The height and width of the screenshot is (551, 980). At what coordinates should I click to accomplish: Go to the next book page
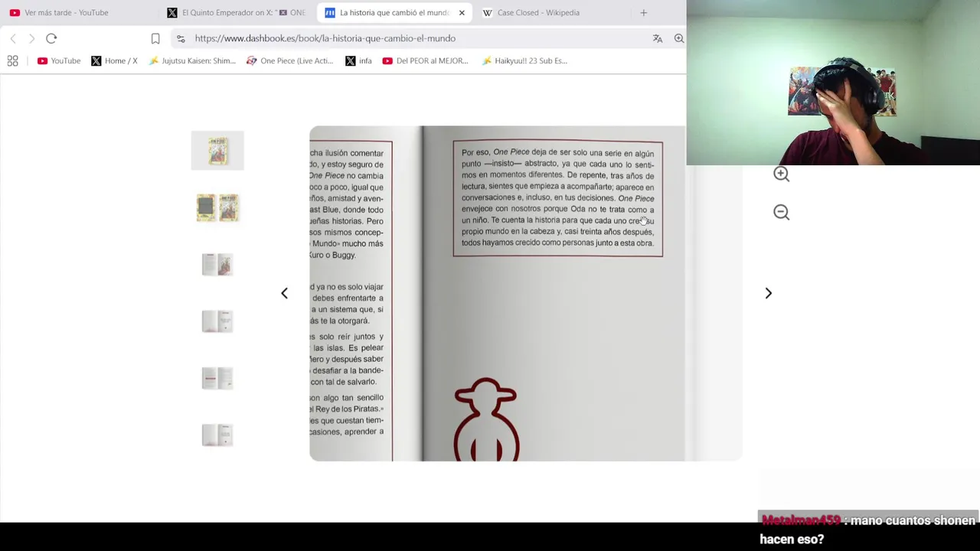click(x=768, y=293)
